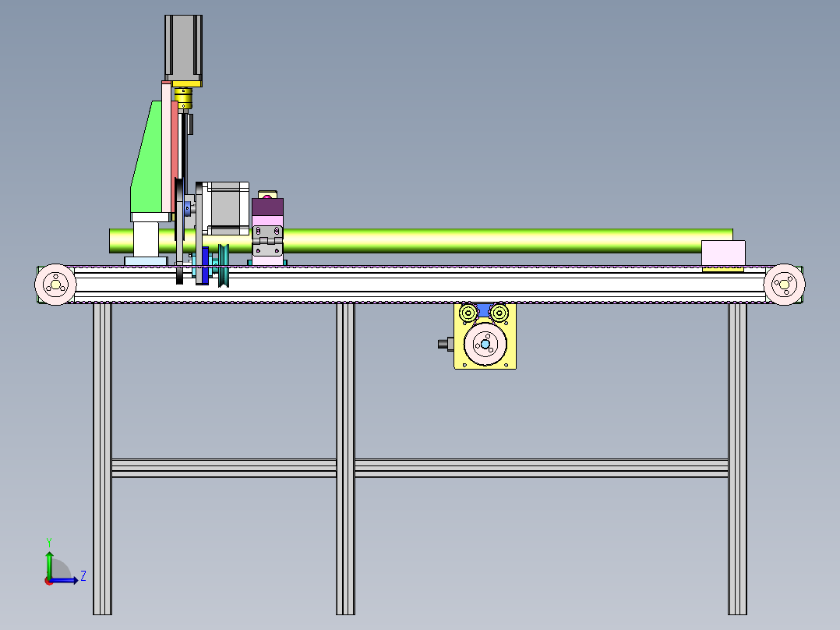The height and width of the screenshot is (630, 840).
Task: Click the 'Z' axis label
Action: [83, 576]
